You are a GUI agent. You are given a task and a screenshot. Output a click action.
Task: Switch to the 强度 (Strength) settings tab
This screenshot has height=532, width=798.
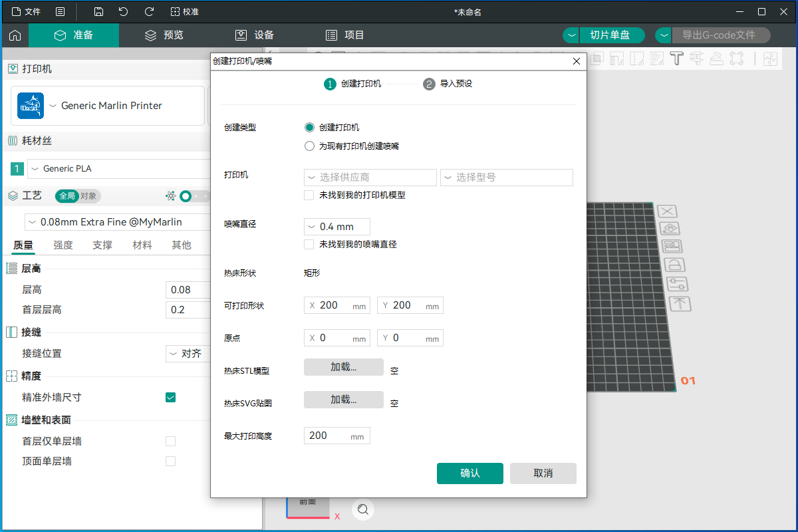click(63, 245)
